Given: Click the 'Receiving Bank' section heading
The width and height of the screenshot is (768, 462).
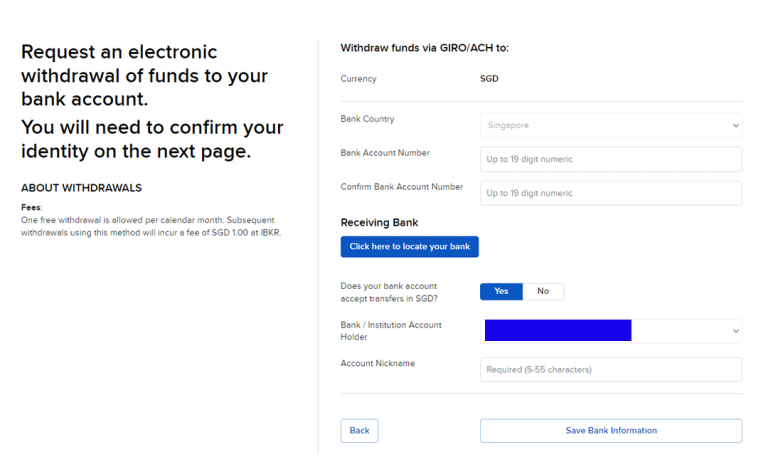Looking at the screenshot, I should 379,222.
